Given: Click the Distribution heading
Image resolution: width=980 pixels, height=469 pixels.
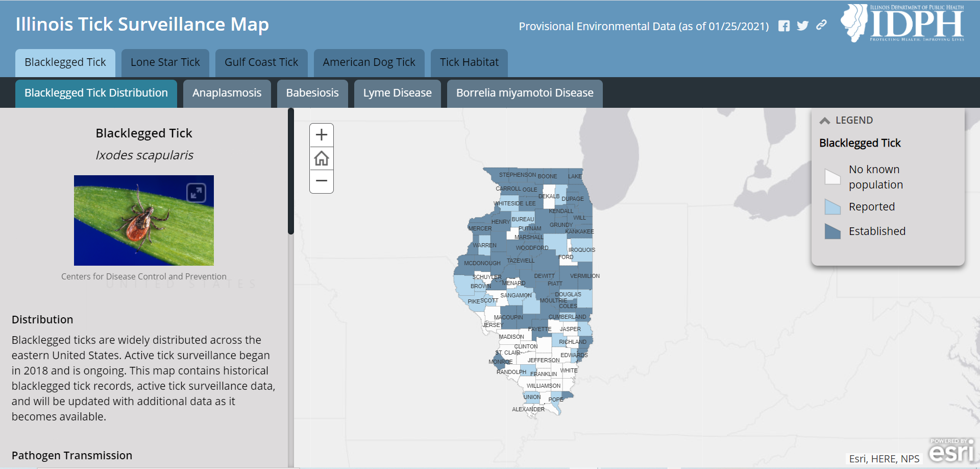Looking at the screenshot, I should (42, 319).
